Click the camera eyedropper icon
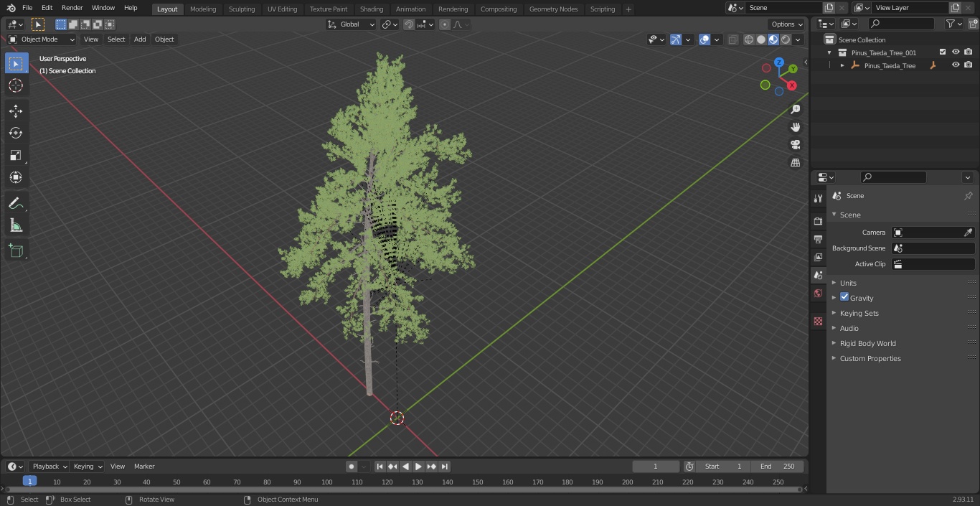The width and height of the screenshot is (980, 506). (968, 233)
